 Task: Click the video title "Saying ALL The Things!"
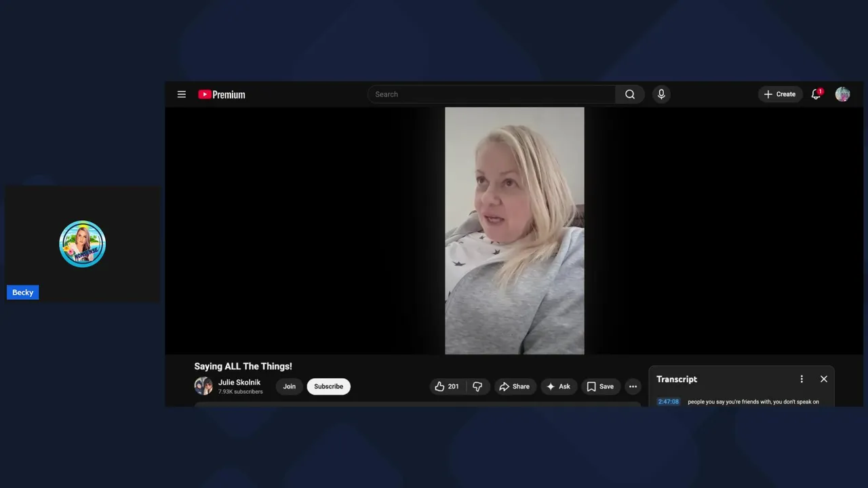coord(243,367)
